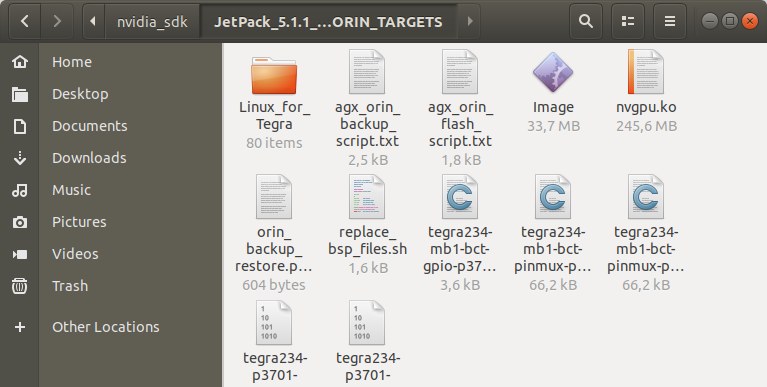Click the 604 bytes size label
This screenshot has height=387, width=767.
click(x=274, y=285)
